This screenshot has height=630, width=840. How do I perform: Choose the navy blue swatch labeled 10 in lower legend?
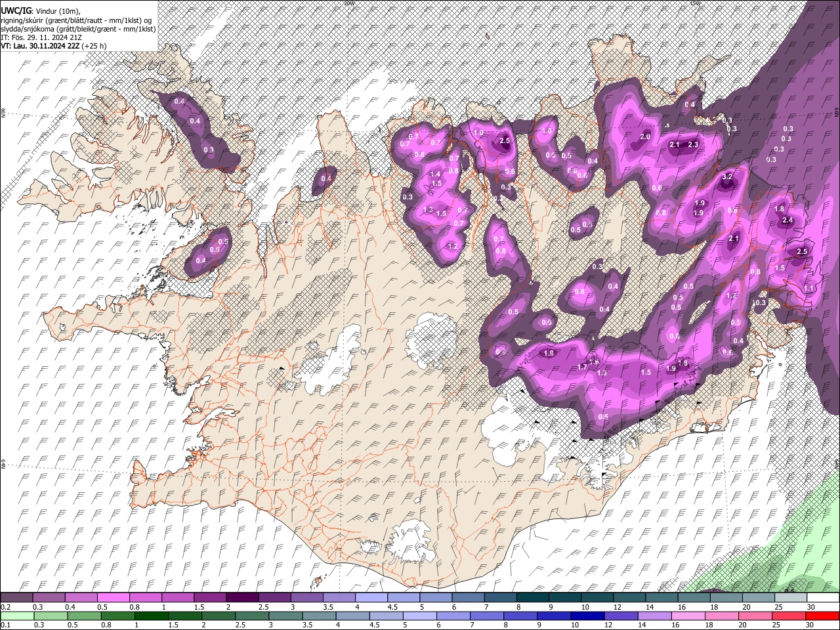click(x=587, y=616)
